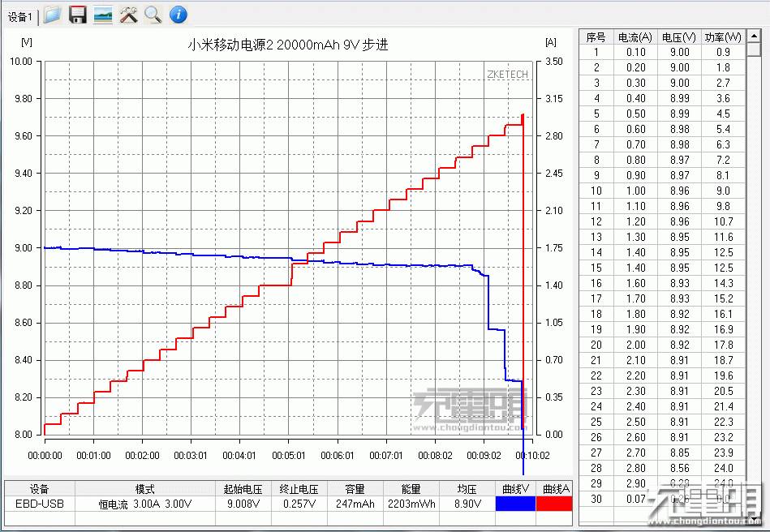Click the 设备 header in bottom table
Viewport: 770px width, 532px height.
pyautogui.click(x=39, y=489)
